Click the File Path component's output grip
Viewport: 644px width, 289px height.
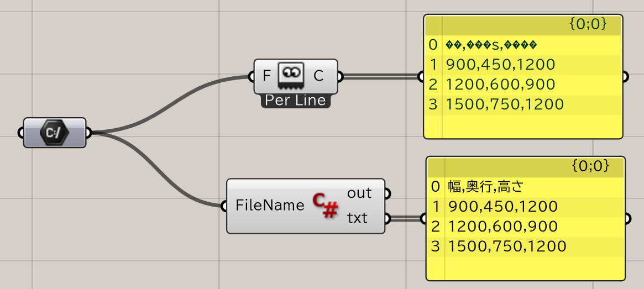88,133
